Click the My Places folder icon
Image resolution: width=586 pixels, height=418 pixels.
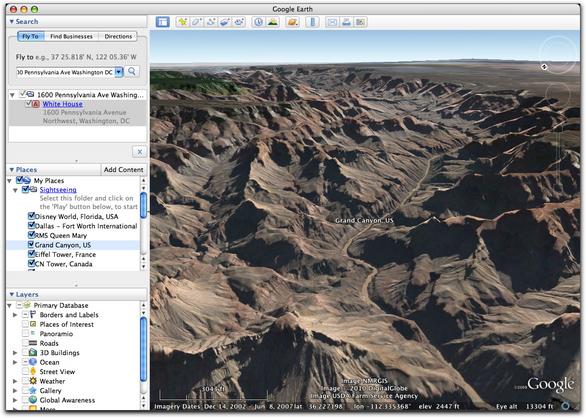27,180
